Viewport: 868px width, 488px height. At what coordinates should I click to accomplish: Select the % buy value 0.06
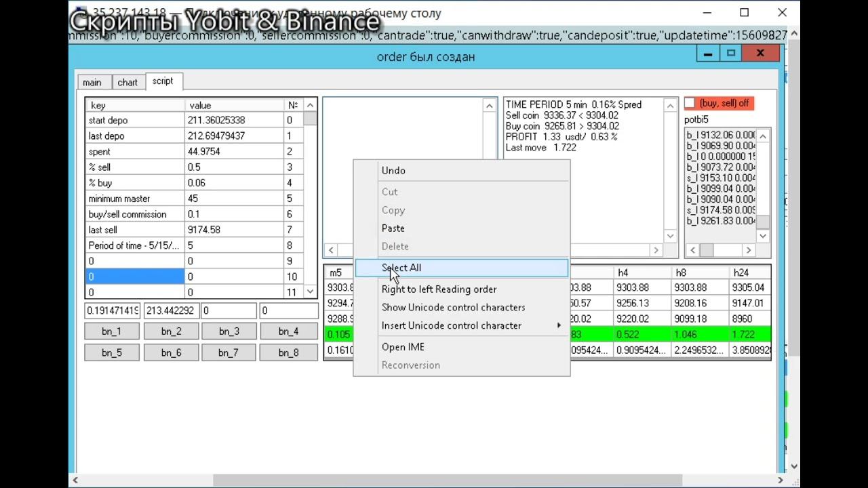click(x=234, y=183)
